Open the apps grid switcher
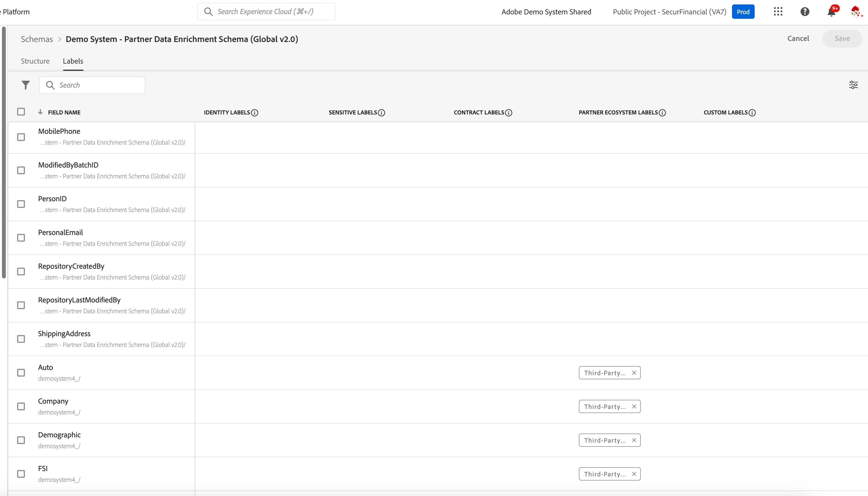The height and width of the screenshot is (496, 868). coord(778,12)
